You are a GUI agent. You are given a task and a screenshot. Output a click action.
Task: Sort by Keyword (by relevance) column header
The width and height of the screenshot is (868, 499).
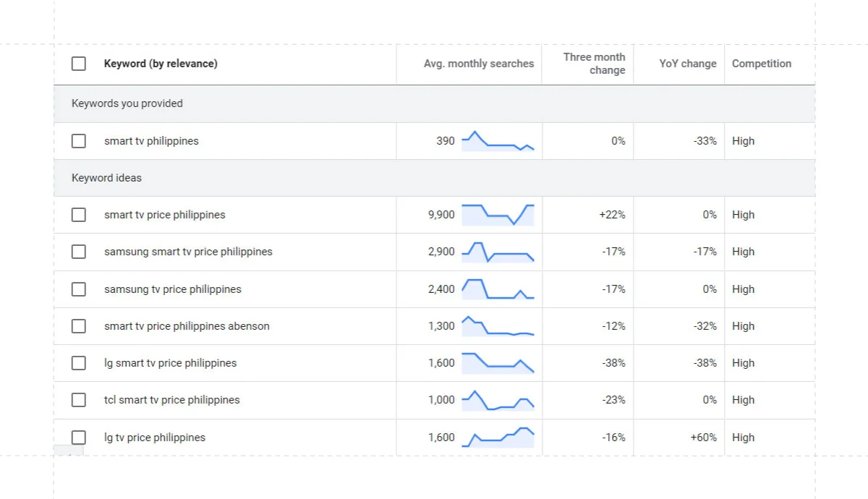(x=161, y=64)
